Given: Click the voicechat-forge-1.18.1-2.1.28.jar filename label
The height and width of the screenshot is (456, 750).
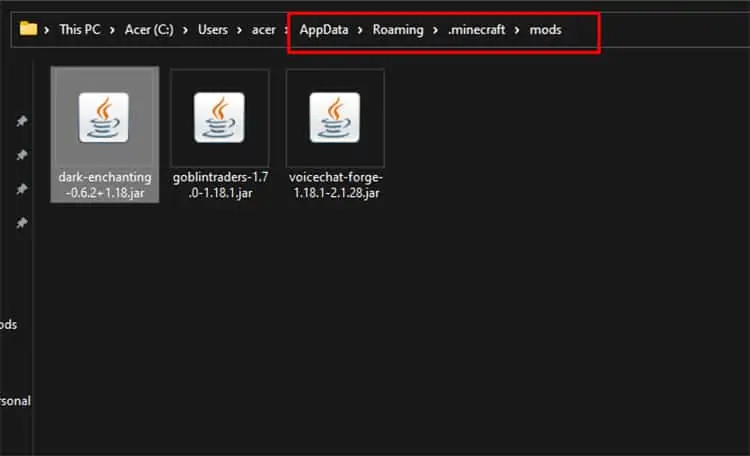Looking at the screenshot, I should tap(336, 185).
